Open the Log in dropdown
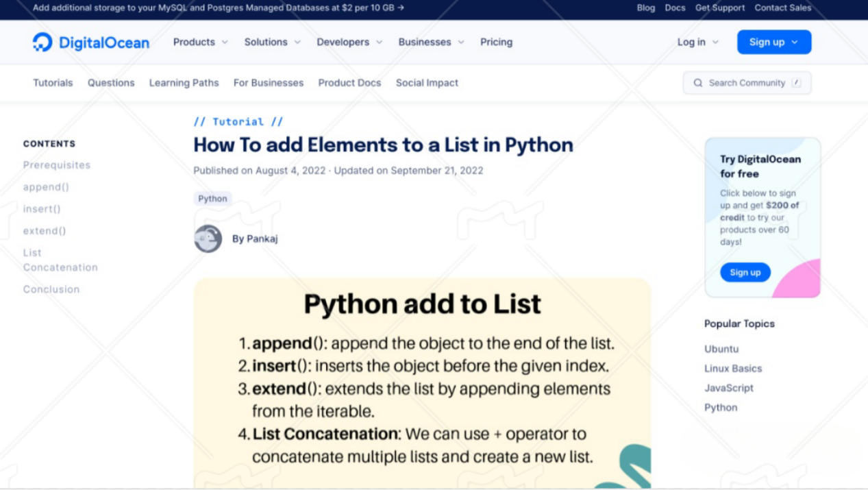This screenshot has width=868, height=490. click(698, 42)
